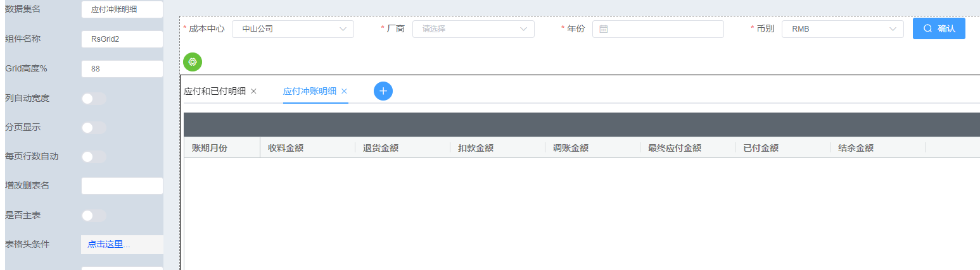Enable the 分页显示 switch
This screenshot has width=980, height=270.
point(94,128)
